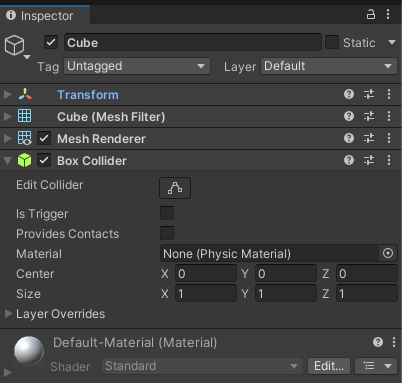Viewport: 402px width, 383px height.
Task: Open the Physic Material object picker
Action: [x=388, y=254]
